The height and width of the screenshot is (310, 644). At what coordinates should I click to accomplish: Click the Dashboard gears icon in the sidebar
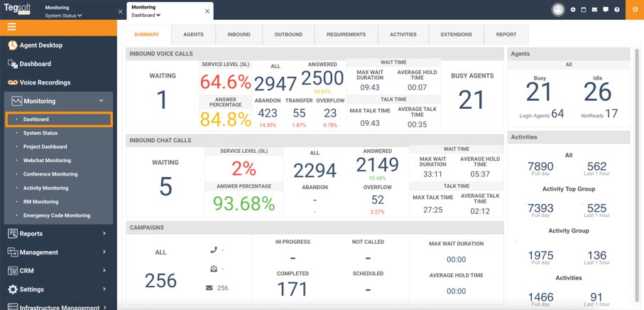coord(13,64)
